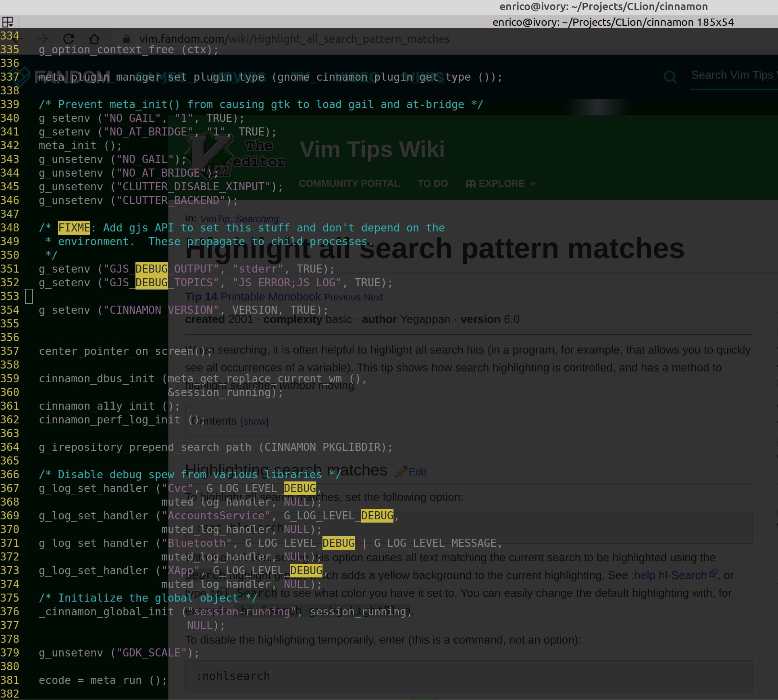Click "g_option_context_free (ctx);" line
The width and height of the screenshot is (778, 700).
point(129,50)
